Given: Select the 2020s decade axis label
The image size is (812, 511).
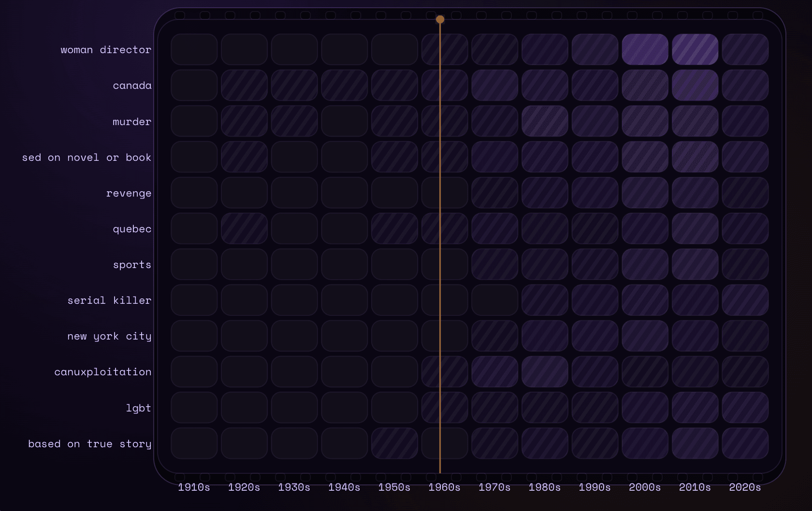Looking at the screenshot, I should click(x=745, y=487).
